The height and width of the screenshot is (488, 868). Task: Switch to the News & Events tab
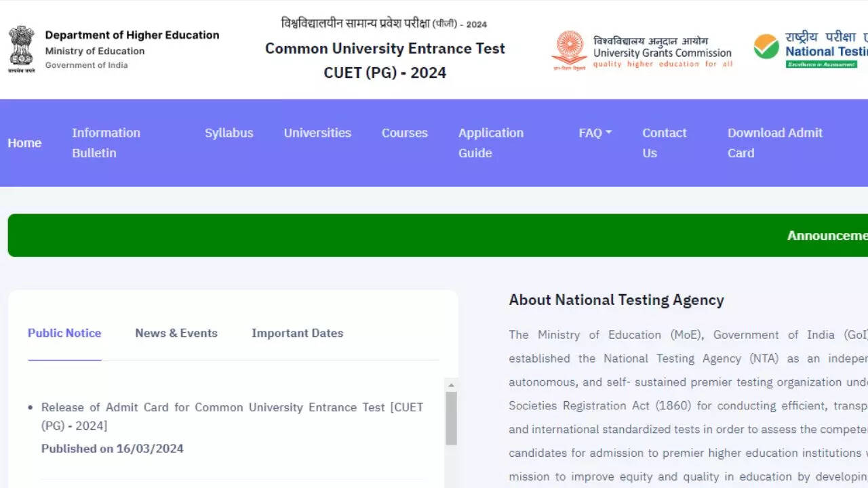click(176, 333)
